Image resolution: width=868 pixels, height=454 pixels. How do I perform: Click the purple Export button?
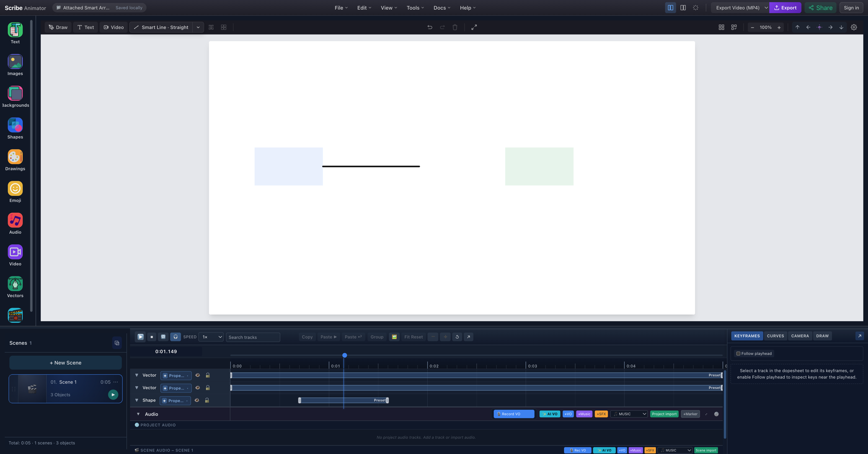tap(785, 8)
